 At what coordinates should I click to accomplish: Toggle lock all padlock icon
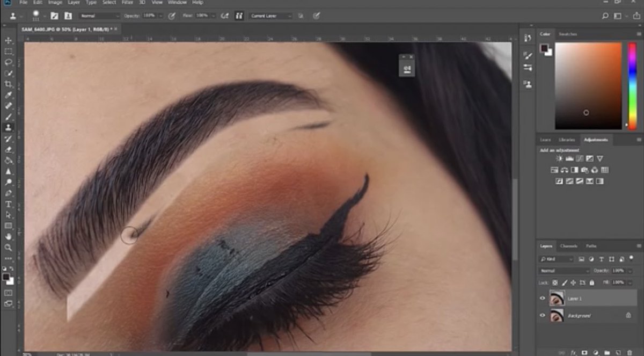coord(591,282)
